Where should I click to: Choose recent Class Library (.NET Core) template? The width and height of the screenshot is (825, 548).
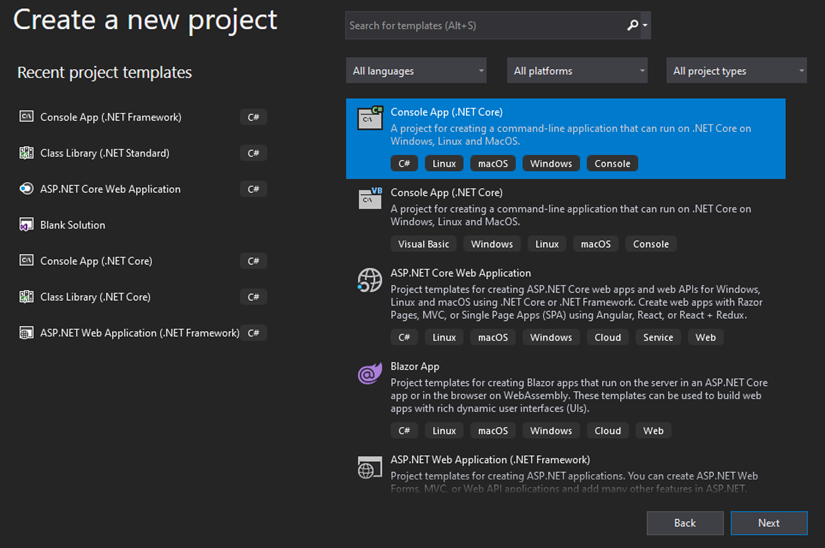(95, 297)
